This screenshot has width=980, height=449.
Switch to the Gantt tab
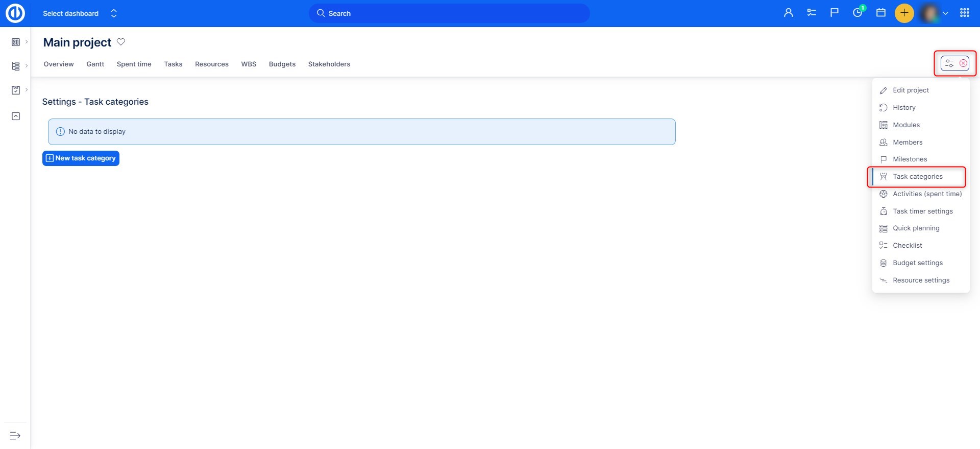(95, 64)
